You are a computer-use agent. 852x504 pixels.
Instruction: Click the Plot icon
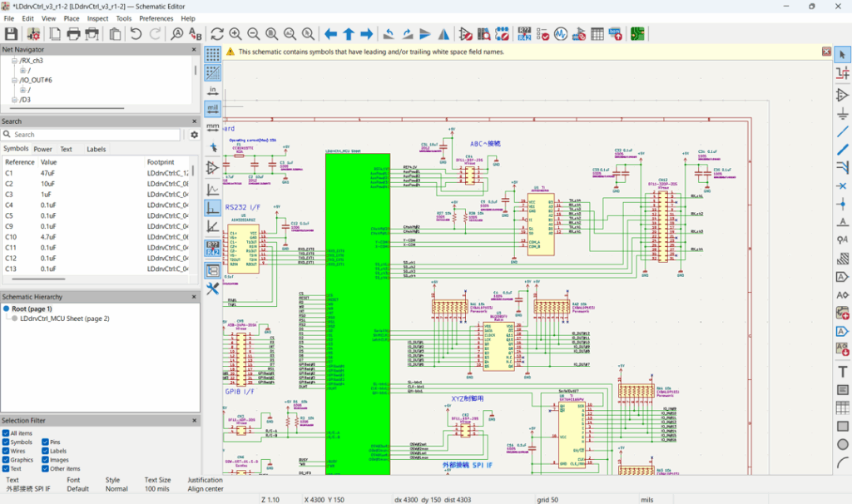[92, 33]
